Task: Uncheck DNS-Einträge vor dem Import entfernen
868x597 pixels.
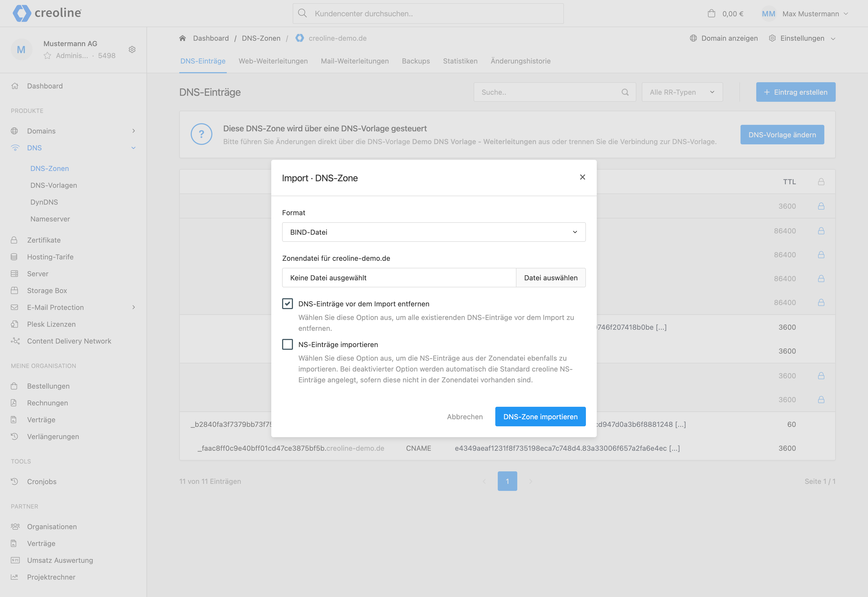Action: [x=288, y=304]
